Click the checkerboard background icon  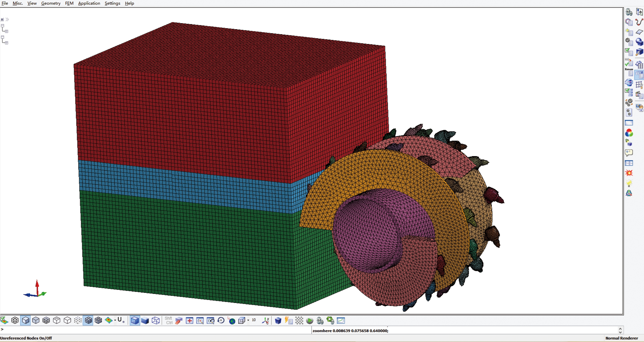(299, 321)
